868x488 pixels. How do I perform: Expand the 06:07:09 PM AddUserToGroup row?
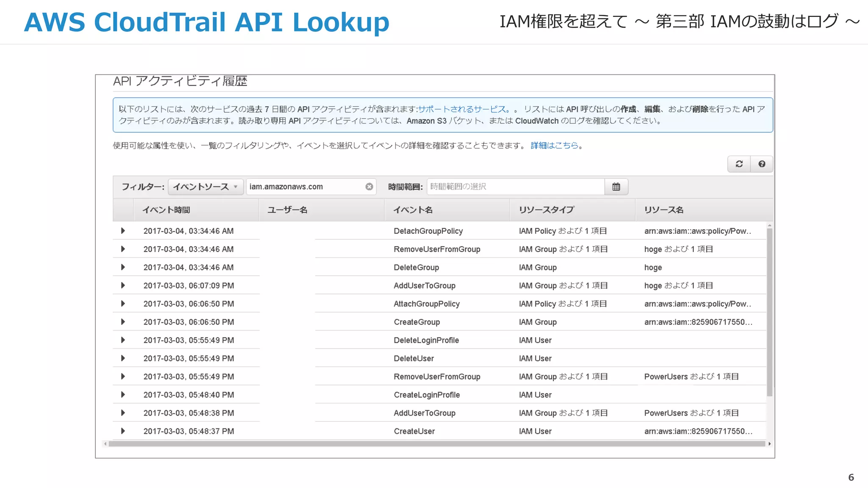point(123,286)
